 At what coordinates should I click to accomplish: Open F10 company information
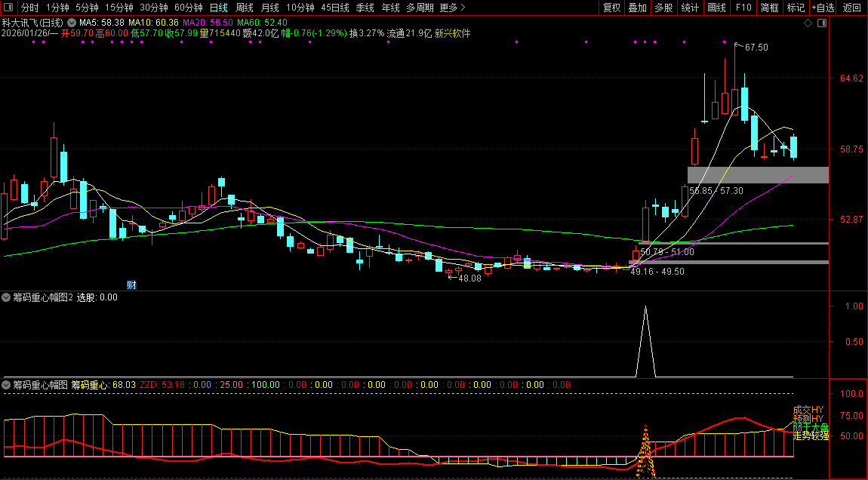click(743, 8)
